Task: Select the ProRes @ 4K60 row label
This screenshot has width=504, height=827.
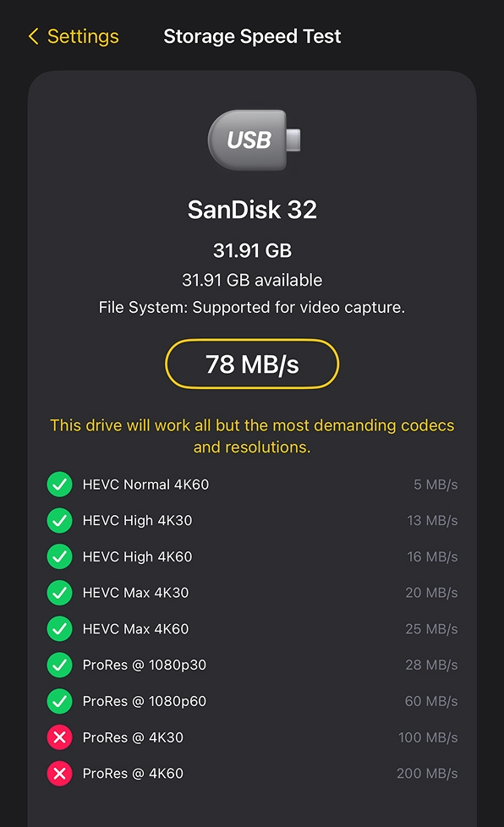Action: 133,773
